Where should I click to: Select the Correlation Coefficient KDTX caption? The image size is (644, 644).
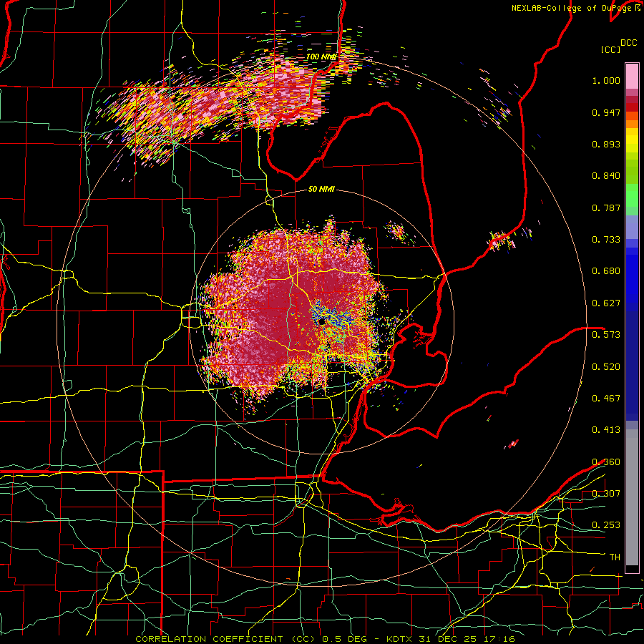click(x=325, y=639)
